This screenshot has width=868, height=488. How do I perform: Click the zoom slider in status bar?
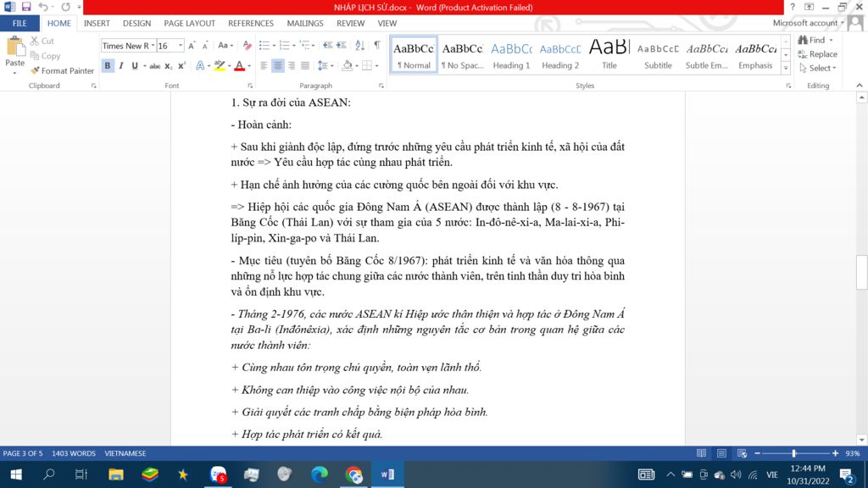[793, 454]
